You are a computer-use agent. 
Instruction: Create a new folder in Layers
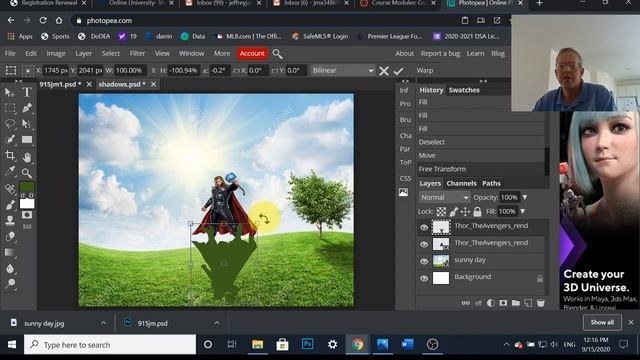pos(516,303)
